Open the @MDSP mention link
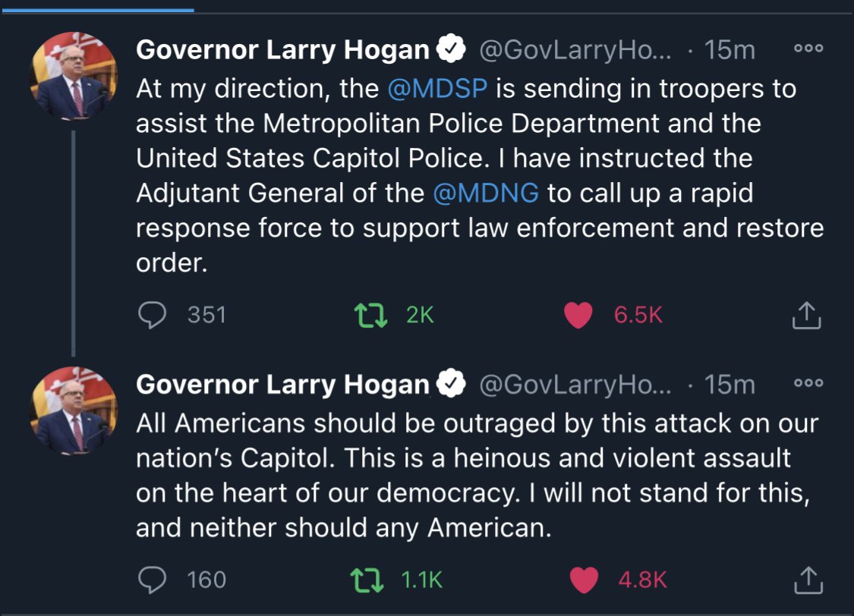 click(x=436, y=89)
